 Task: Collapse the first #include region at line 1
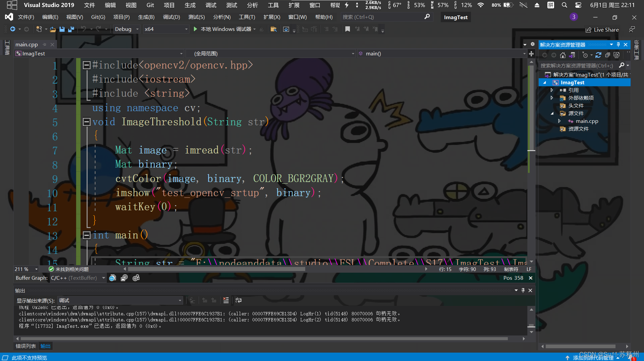tap(87, 65)
